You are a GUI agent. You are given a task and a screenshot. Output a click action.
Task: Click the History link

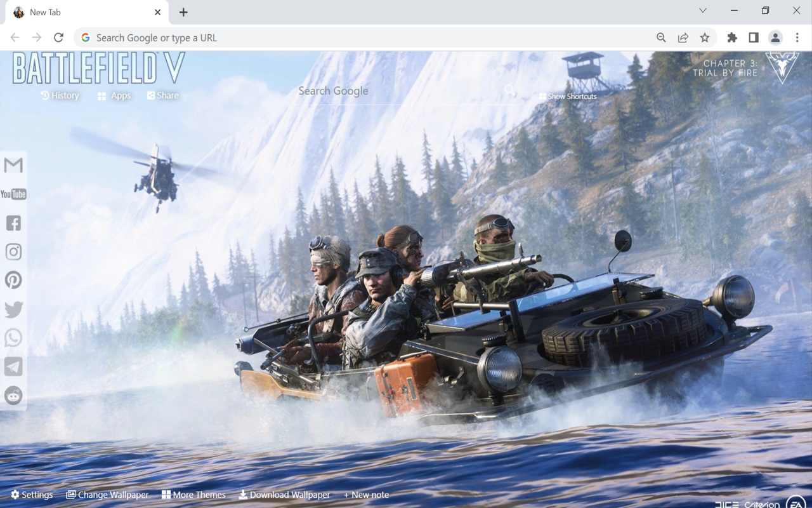pos(60,95)
